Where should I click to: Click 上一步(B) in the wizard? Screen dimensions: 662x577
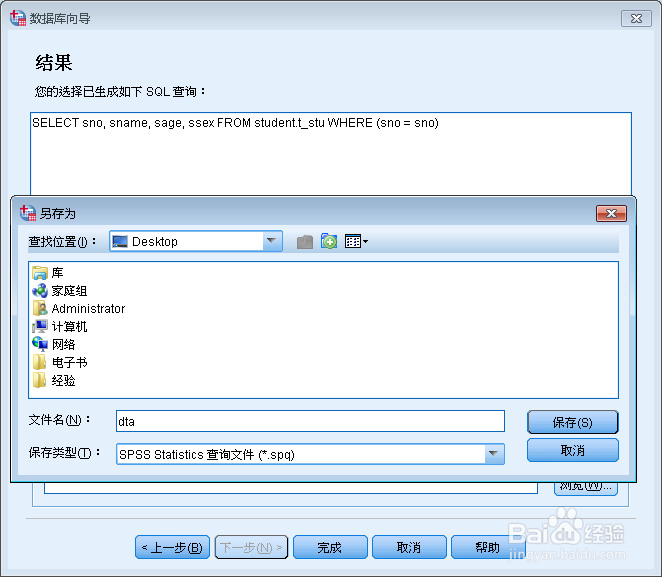click(x=172, y=547)
